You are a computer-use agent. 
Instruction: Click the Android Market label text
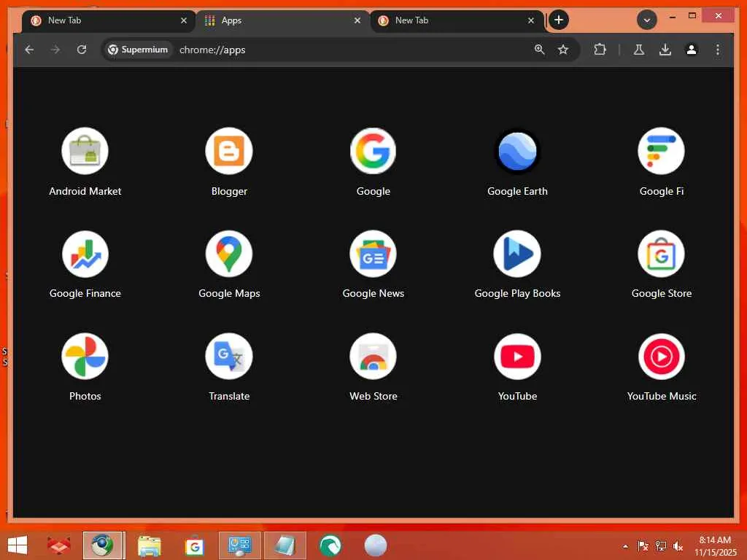click(x=85, y=191)
